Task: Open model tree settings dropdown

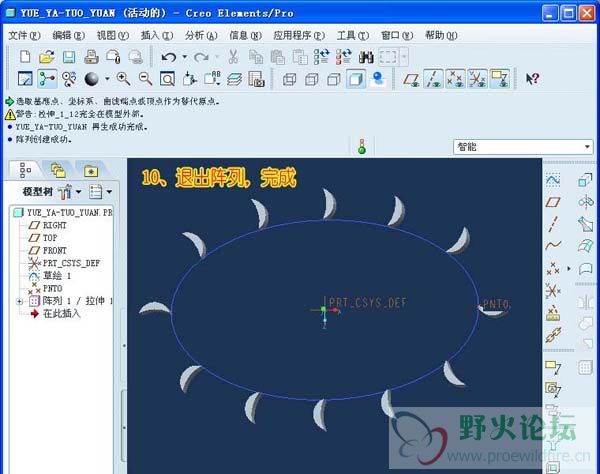Action: click(x=78, y=192)
